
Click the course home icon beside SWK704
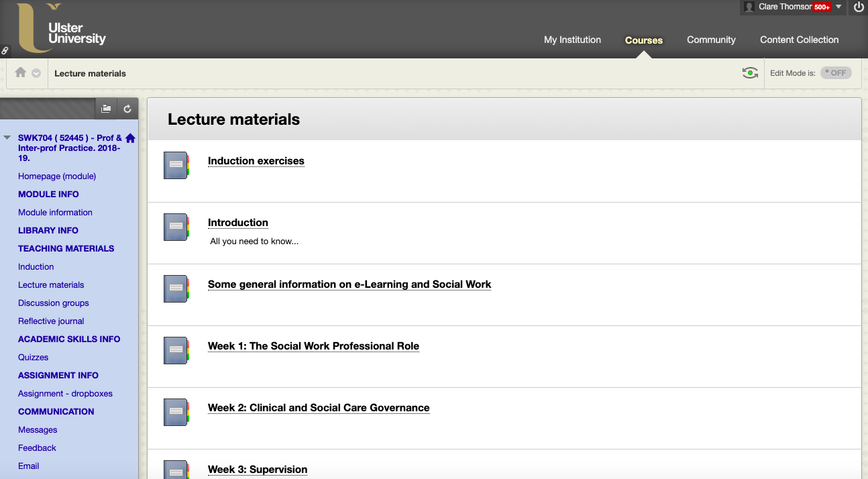(130, 138)
